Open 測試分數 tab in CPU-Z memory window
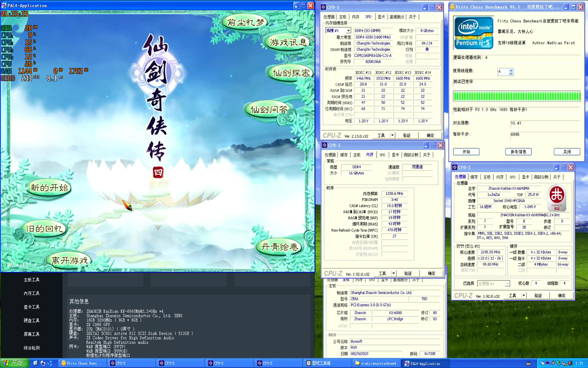The image size is (588, 368). click(x=411, y=155)
